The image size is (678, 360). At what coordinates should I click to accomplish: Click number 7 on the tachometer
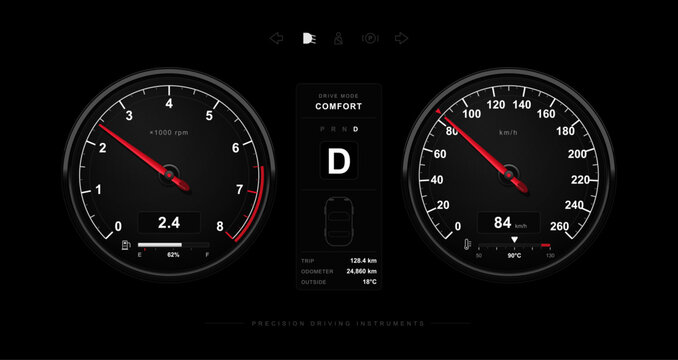(240, 190)
